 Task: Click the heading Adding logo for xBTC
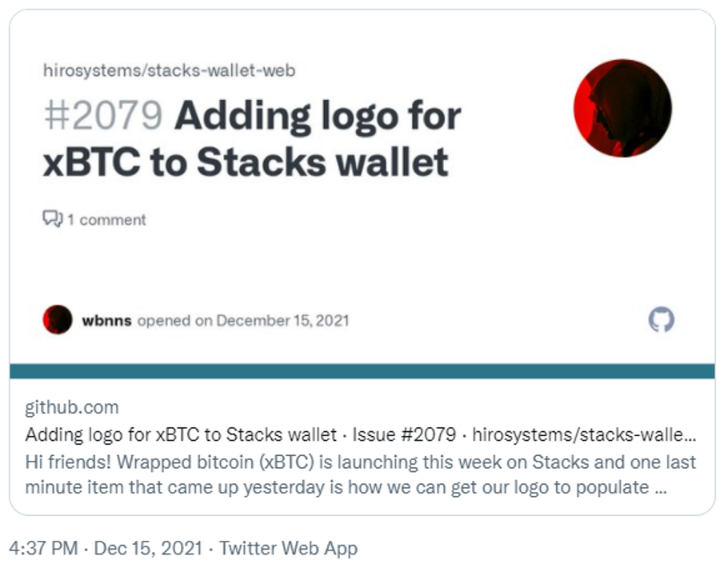(252, 138)
